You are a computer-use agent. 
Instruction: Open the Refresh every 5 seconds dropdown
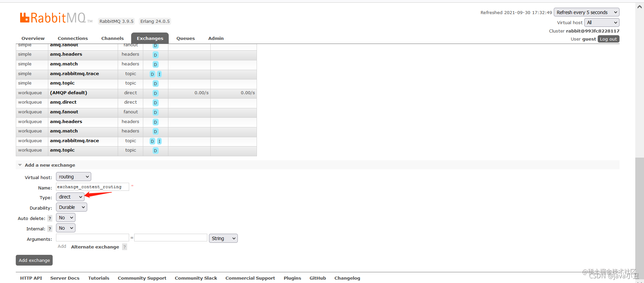point(586,12)
